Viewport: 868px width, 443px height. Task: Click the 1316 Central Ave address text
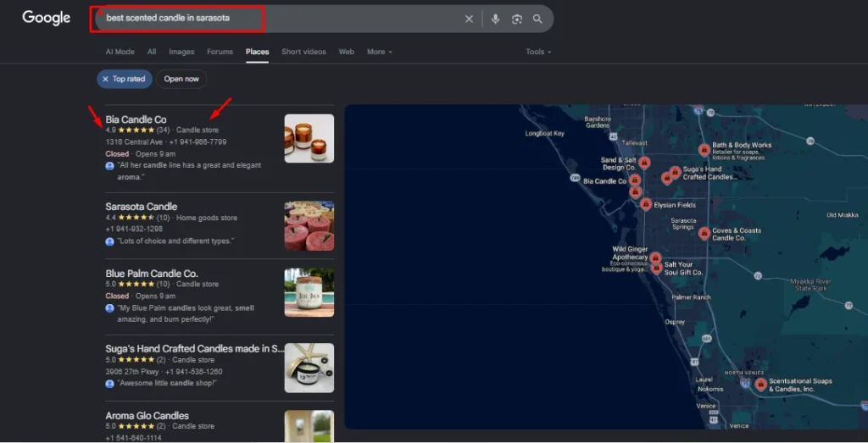134,142
